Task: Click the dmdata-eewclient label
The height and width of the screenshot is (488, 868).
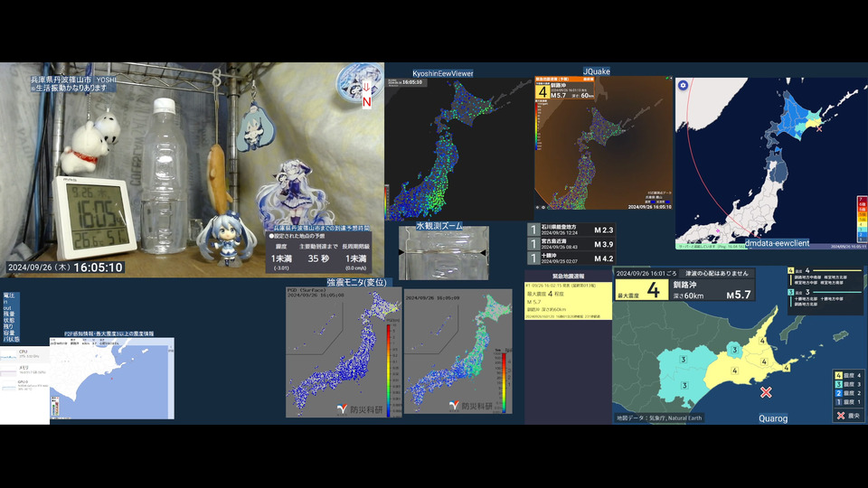Action: click(777, 243)
